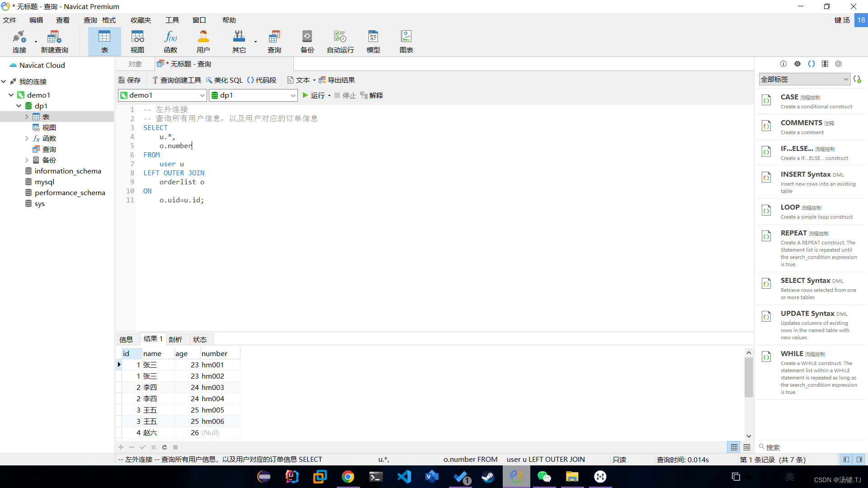Image resolution: width=868 pixels, height=488 pixels.
Task: Open the 收藏夹 (Favorites) menu
Action: [141, 20]
